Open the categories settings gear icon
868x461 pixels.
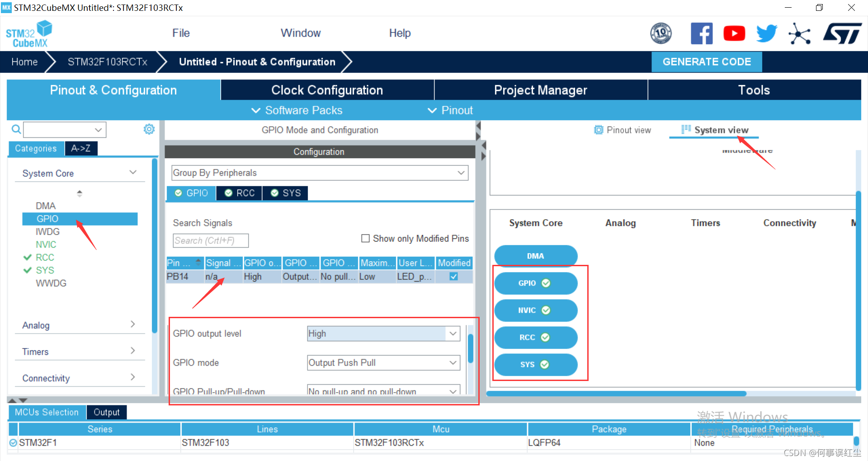coord(149,129)
